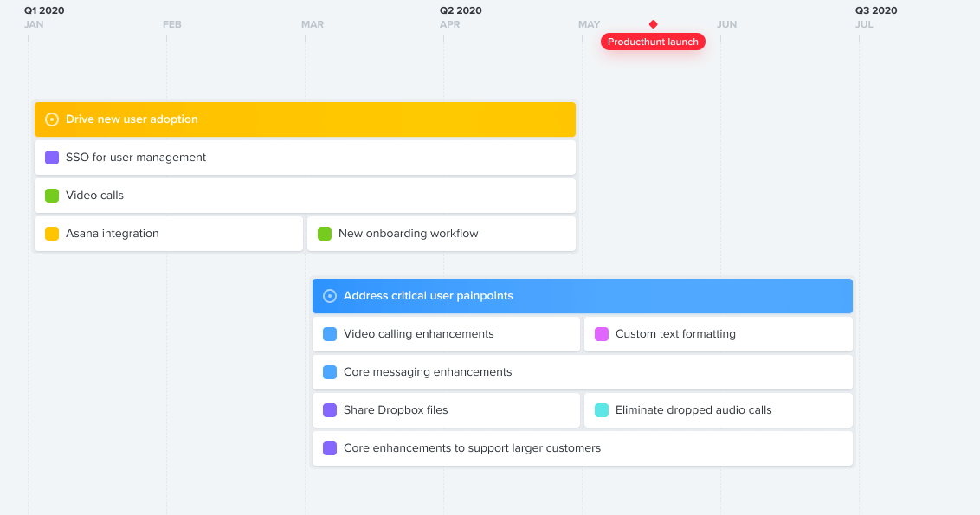Screen dimensions: 980x515
Task: Click the JUN column label
Action: pyautogui.click(x=726, y=24)
